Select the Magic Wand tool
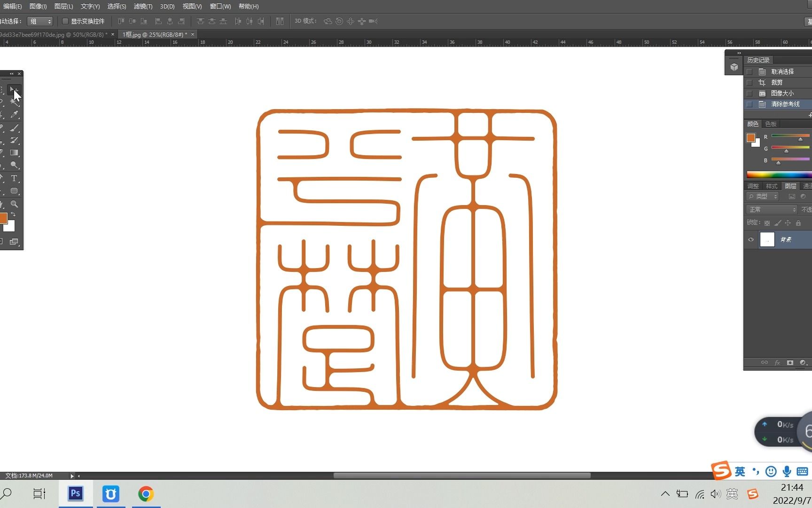Screen dimensions: 812x508 [15, 102]
